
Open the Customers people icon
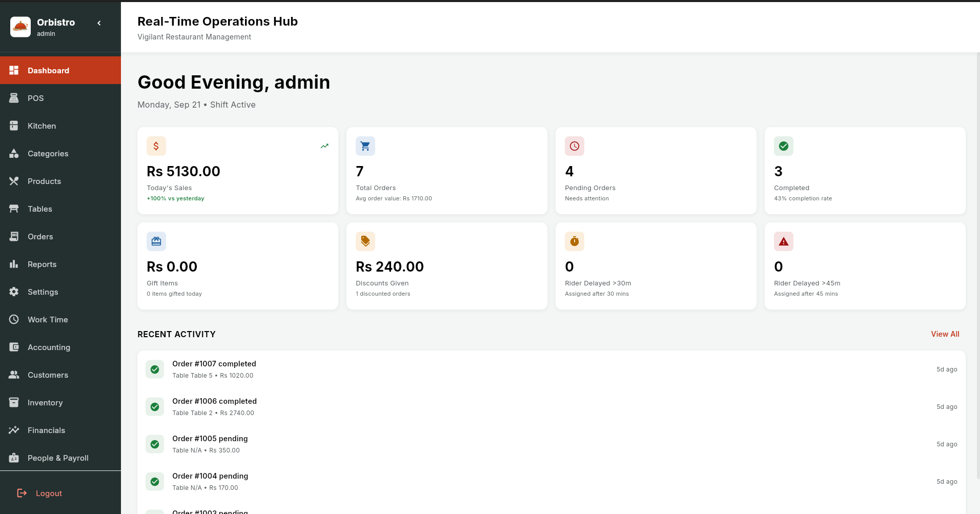14,375
